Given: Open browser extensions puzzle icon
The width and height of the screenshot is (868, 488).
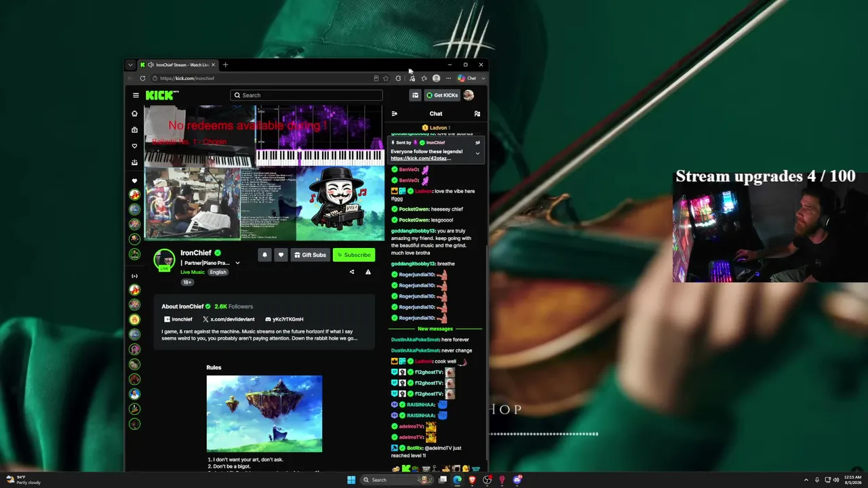Looking at the screenshot, I should click(x=398, y=79).
